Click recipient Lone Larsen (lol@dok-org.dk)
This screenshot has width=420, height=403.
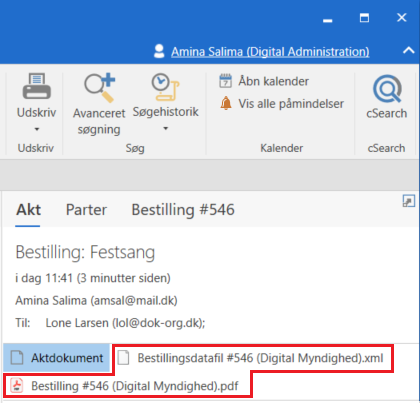coord(125,323)
